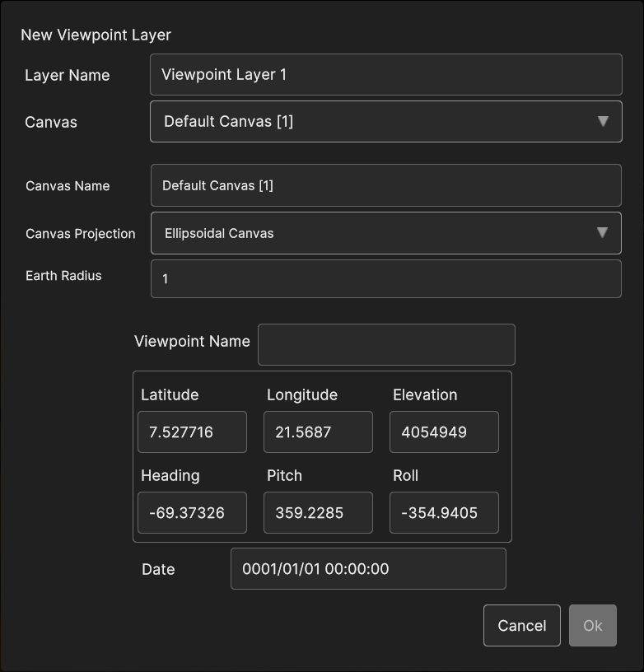Click the Canvas Projection dropdown arrow icon
Screen dimensions: 644x672
pos(603,233)
